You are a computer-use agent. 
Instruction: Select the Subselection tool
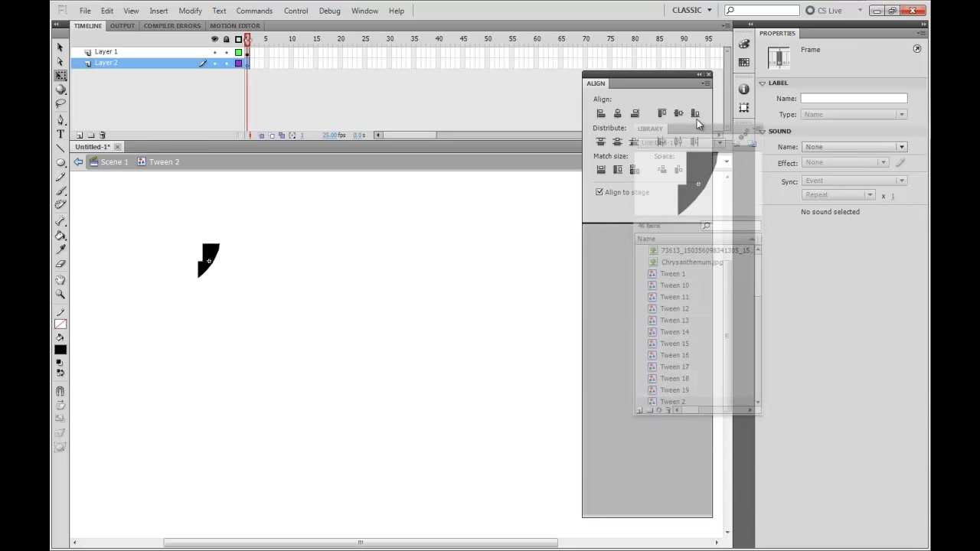pos(60,61)
